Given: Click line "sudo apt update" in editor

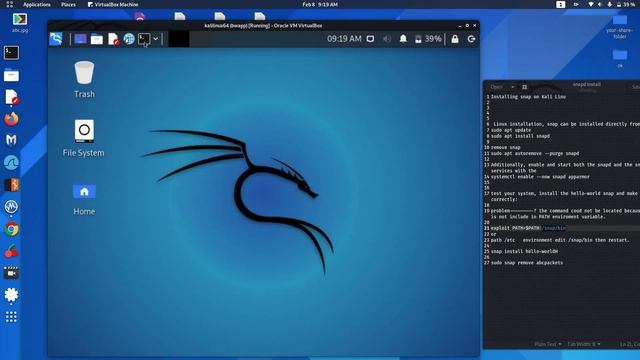Looking at the screenshot, I should [511, 130].
